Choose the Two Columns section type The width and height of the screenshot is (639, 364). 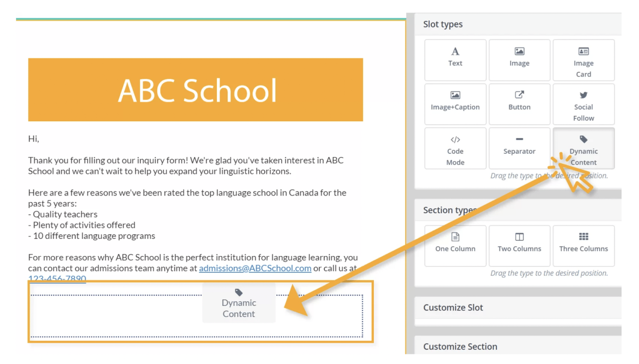(x=520, y=245)
